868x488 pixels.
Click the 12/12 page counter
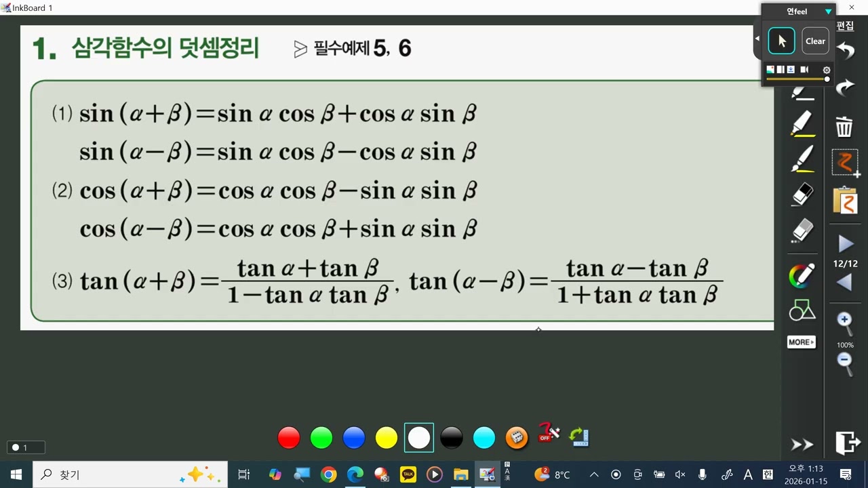[x=846, y=264]
